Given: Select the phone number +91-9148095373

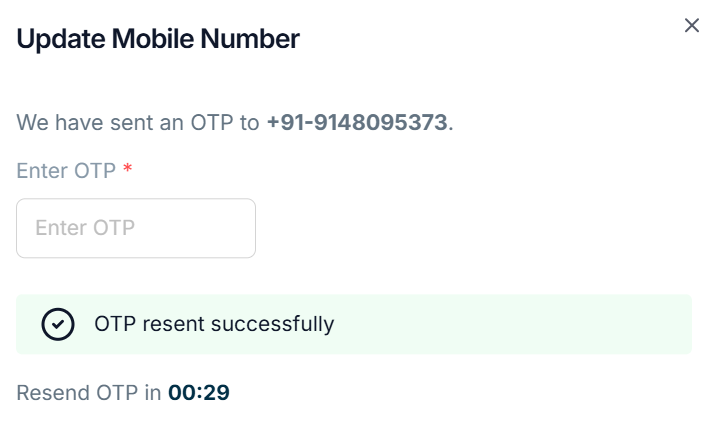Looking at the screenshot, I should coord(357,124).
